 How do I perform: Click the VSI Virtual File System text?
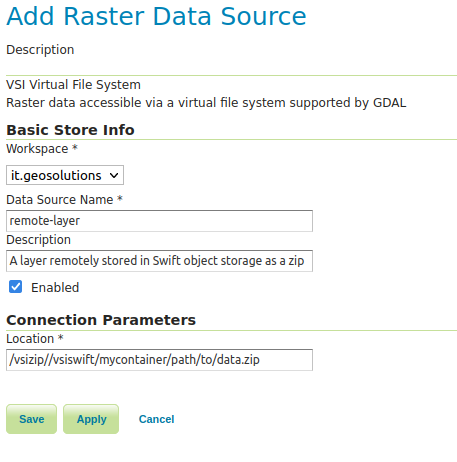(73, 85)
